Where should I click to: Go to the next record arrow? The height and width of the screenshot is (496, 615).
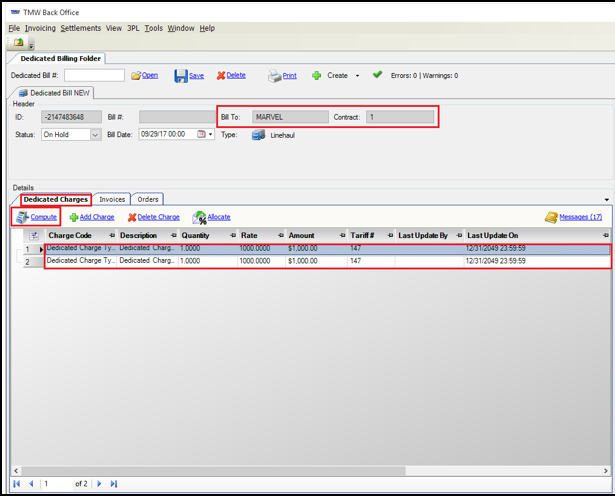[99, 483]
